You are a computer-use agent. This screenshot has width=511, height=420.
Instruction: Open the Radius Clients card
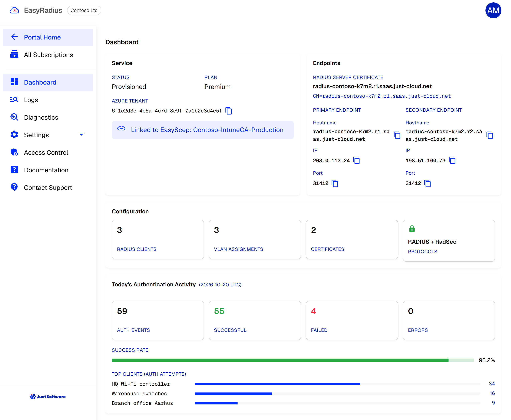pyautogui.click(x=158, y=240)
